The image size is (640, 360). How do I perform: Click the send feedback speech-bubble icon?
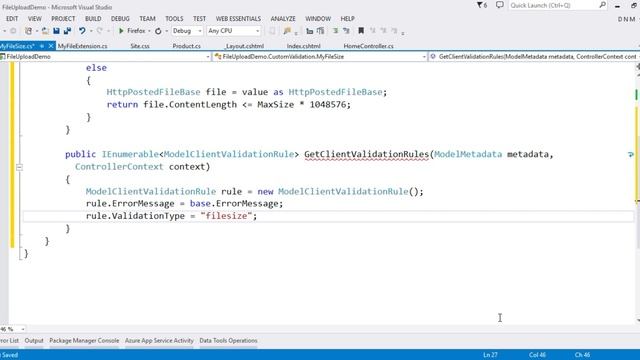pos(500,5)
